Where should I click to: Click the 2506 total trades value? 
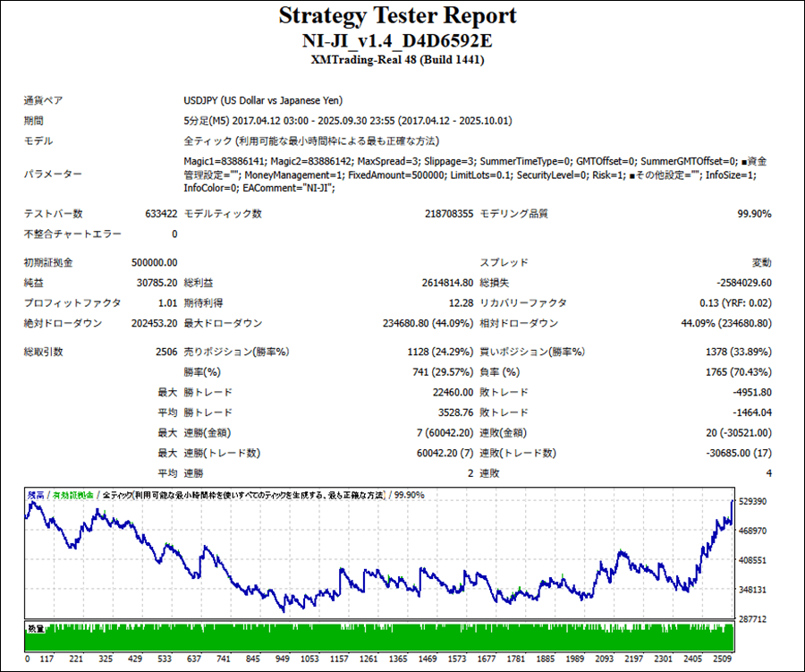click(x=165, y=352)
